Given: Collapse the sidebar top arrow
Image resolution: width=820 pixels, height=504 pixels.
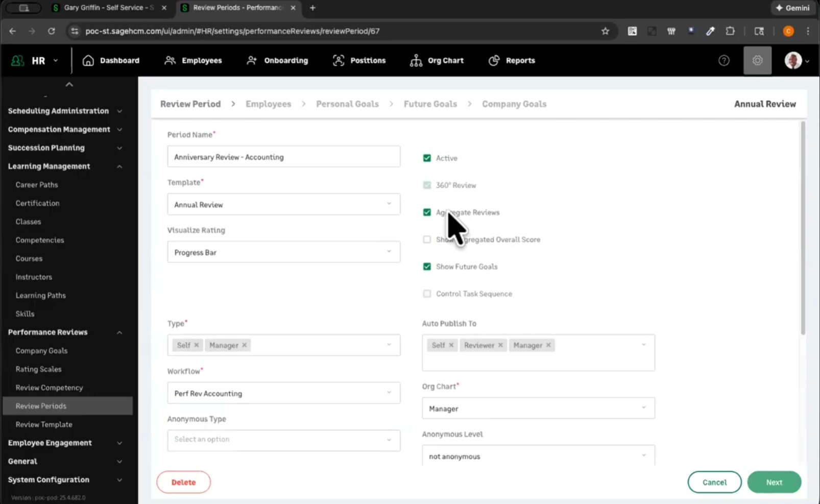Looking at the screenshot, I should coord(69,84).
